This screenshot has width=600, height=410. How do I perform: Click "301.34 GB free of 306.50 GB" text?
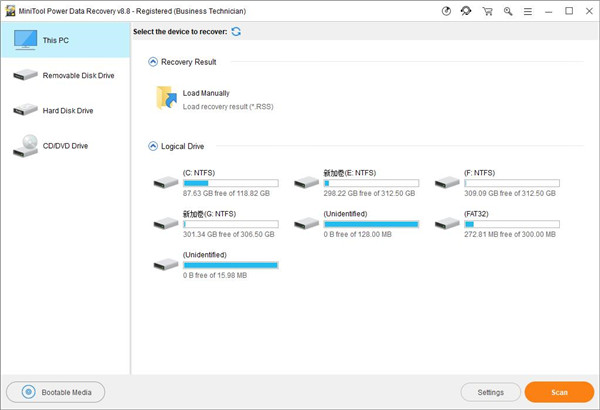coord(228,234)
